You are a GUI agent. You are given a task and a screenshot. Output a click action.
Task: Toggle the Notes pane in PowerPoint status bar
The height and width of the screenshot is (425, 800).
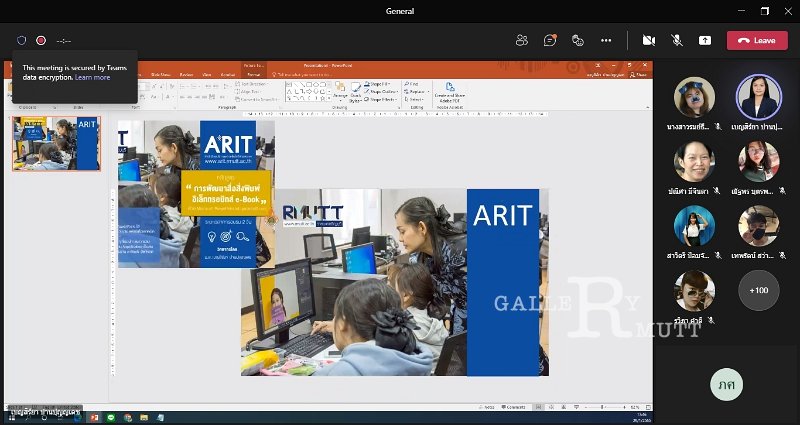click(487, 407)
